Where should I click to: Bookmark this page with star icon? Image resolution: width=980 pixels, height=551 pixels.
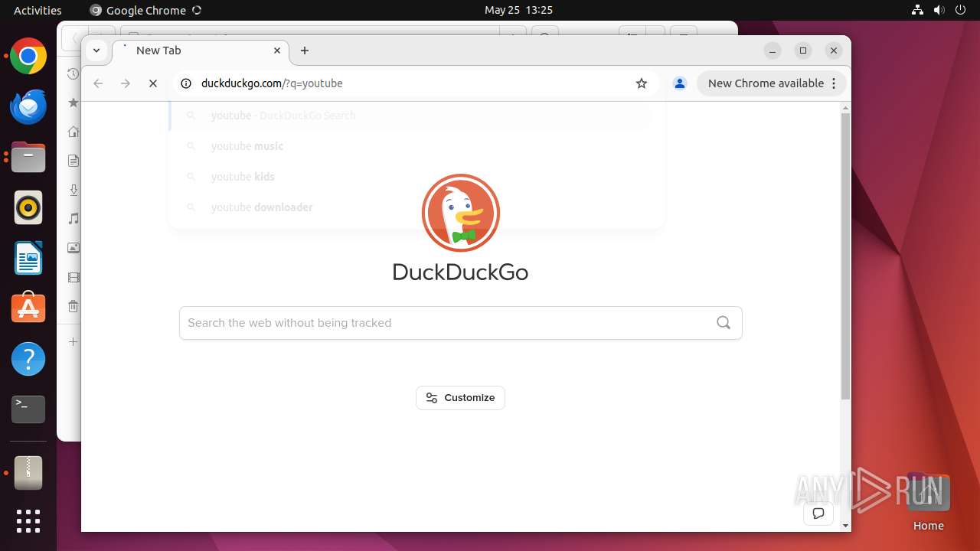click(642, 83)
